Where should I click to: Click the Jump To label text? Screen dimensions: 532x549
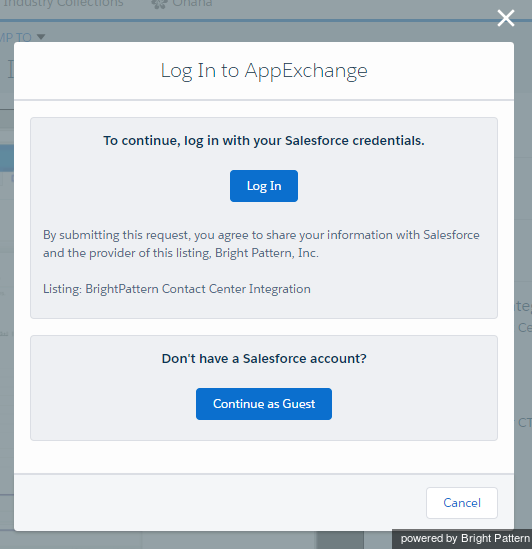16,37
